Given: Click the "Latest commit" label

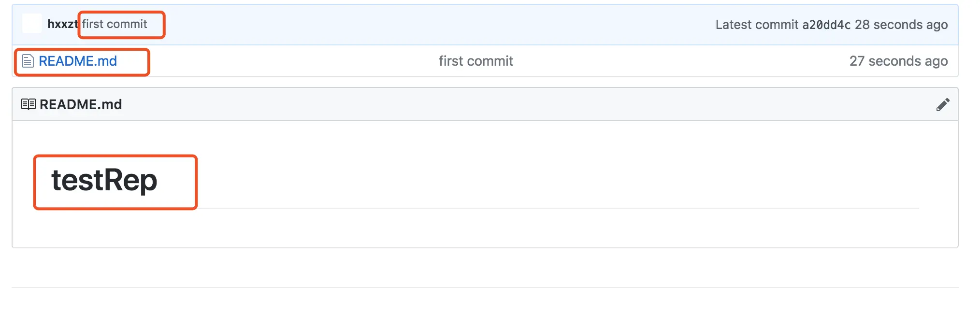Looking at the screenshot, I should [757, 25].
